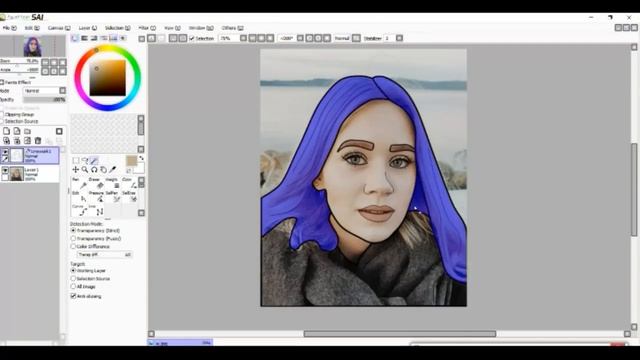Open the Layer menu

(x=87, y=28)
